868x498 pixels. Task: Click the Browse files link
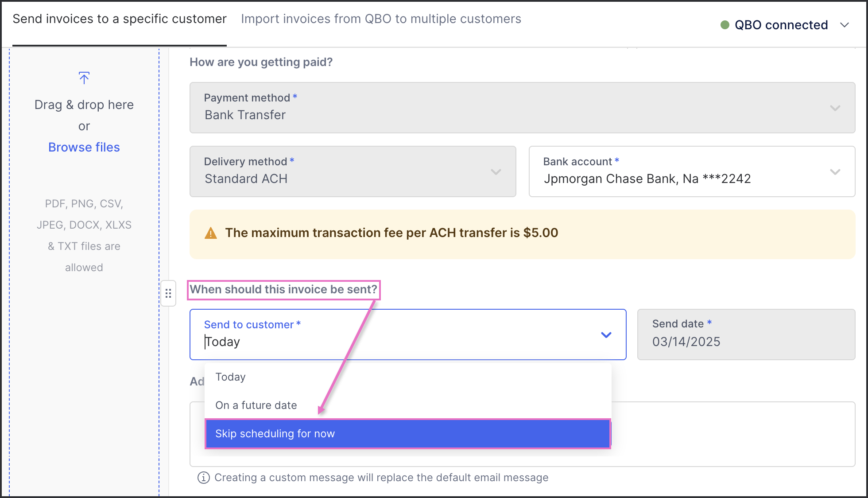(x=84, y=147)
